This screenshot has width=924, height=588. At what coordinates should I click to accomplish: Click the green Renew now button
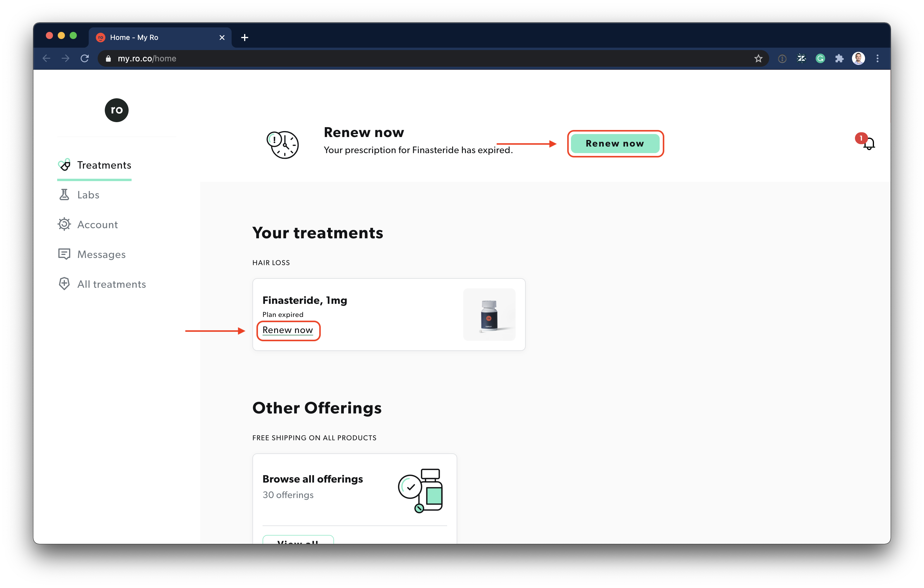click(615, 144)
